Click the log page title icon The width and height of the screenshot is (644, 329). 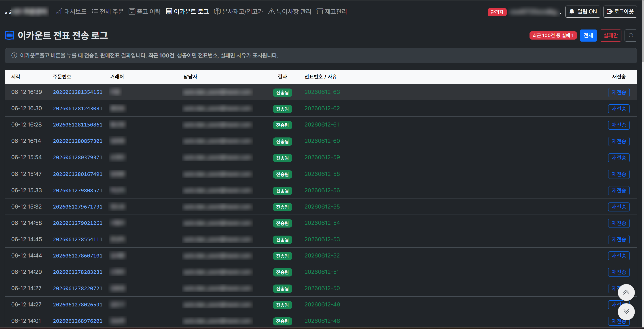coord(9,35)
